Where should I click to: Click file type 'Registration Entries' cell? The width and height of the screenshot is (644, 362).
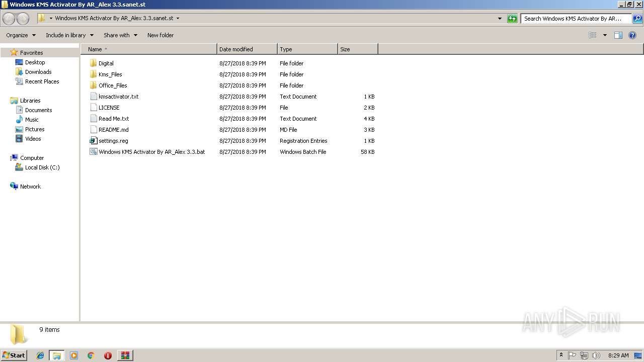click(x=303, y=141)
